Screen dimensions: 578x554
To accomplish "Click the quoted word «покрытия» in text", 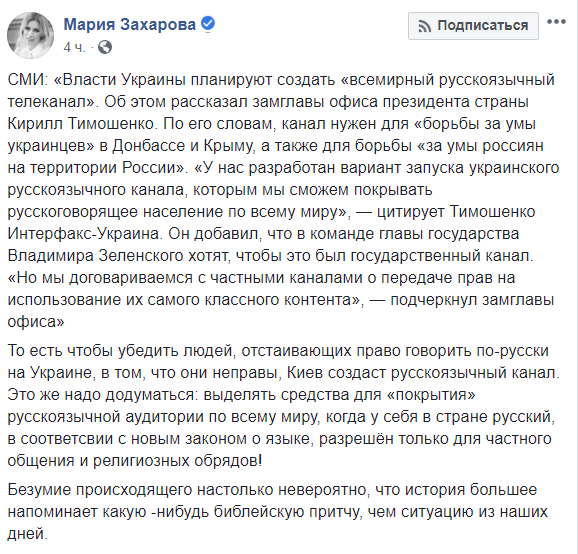I will pos(431,395).
